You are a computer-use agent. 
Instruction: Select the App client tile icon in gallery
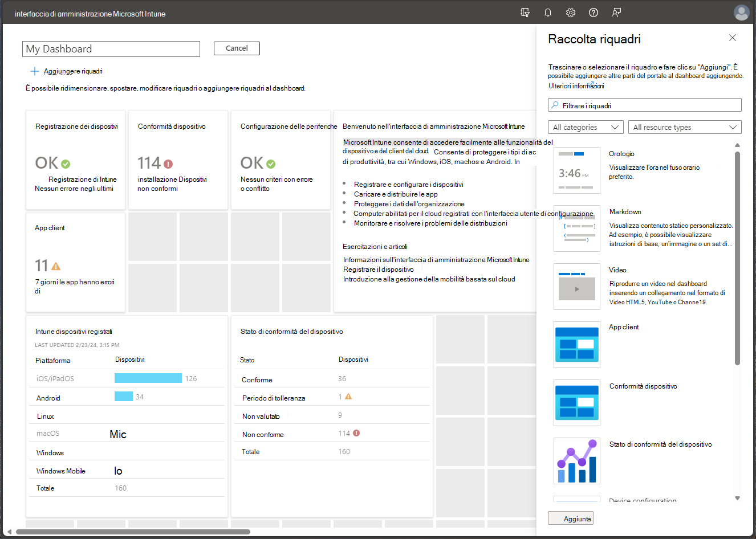point(577,345)
